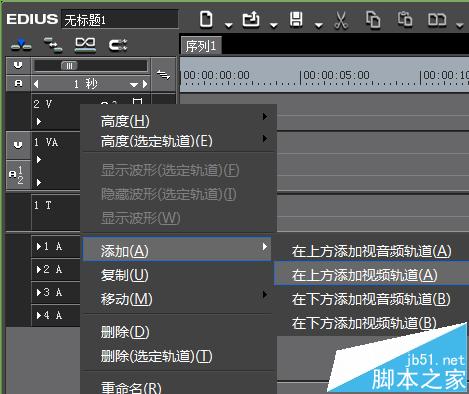Click the Copy icon in the toolbar
Viewport: 469px width, 394px height.
pos(373,19)
